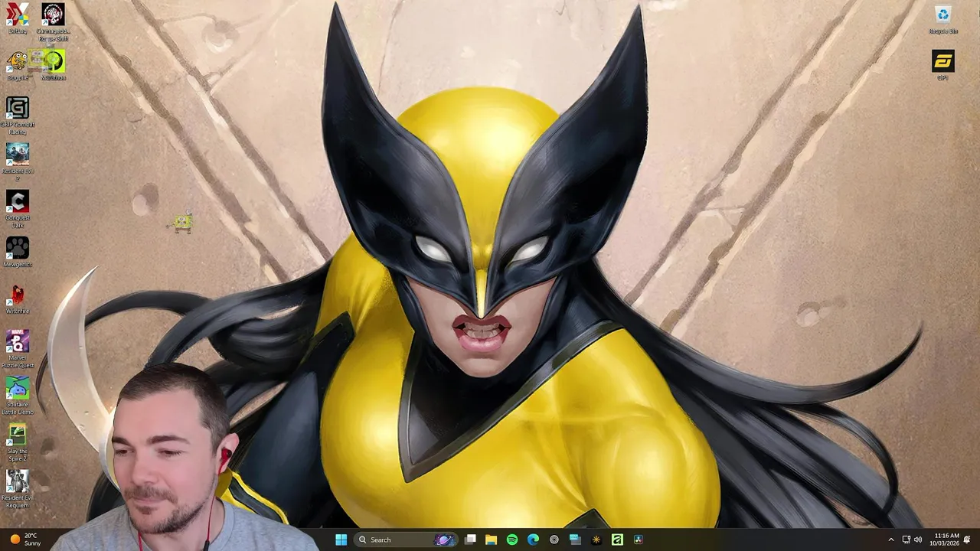
Task: Open Task View from the taskbar
Action: pyautogui.click(x=470, y=540)
